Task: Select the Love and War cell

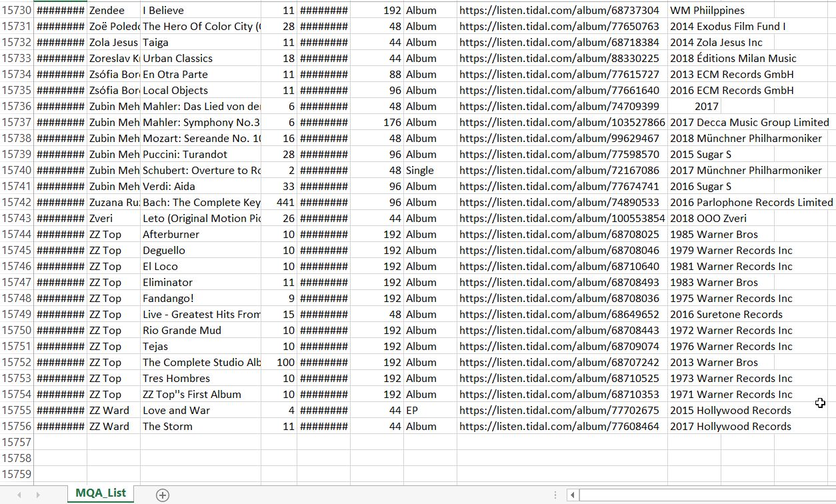Action: 201,411
